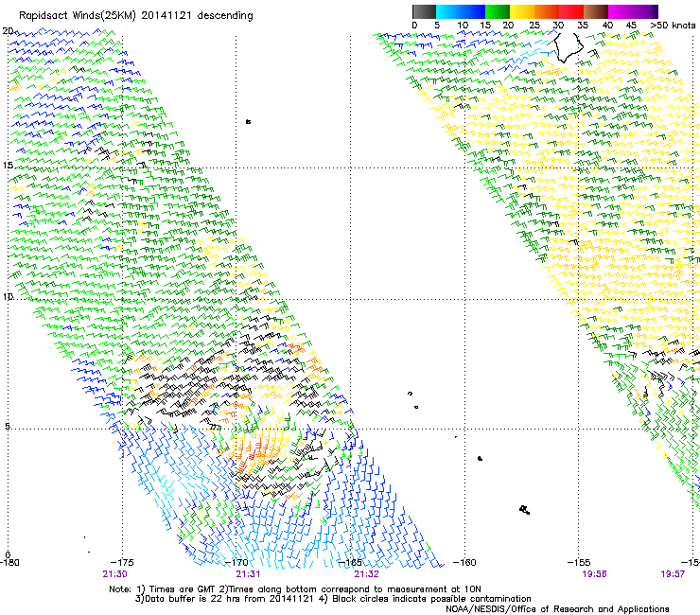Click the '-170' longitude axis label
The image size is (700, 615).
pyautogui.click(x=236, y=562)
